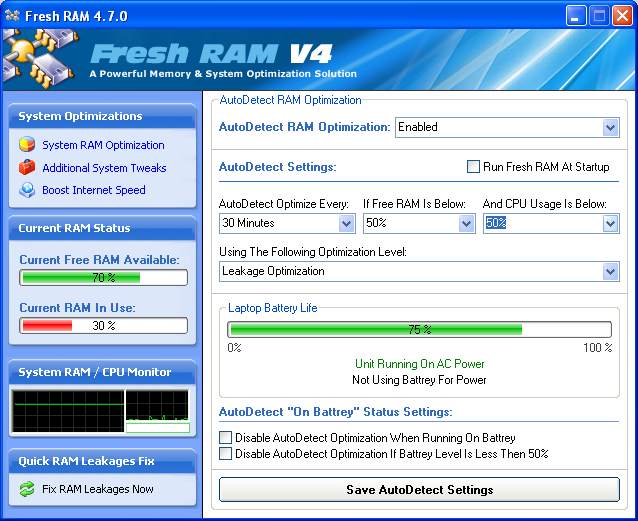Select Fix RAM Leakages Now
Viewport: 638px width, 521px height.
(x=98, y=489)
